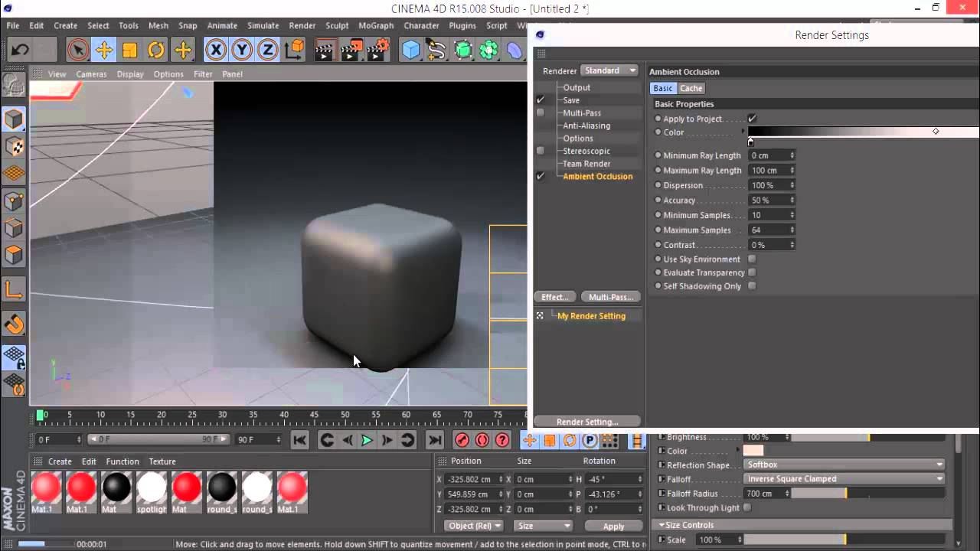Click the Multi-Pass... button
Screen dimensions: 980x551
click(611, 297)
